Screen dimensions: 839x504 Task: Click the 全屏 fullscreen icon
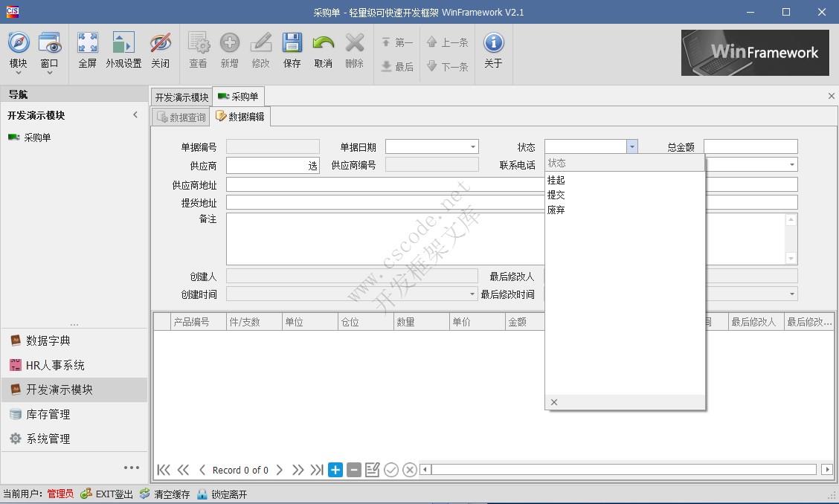pyautogui.click(x=87, y=51)
